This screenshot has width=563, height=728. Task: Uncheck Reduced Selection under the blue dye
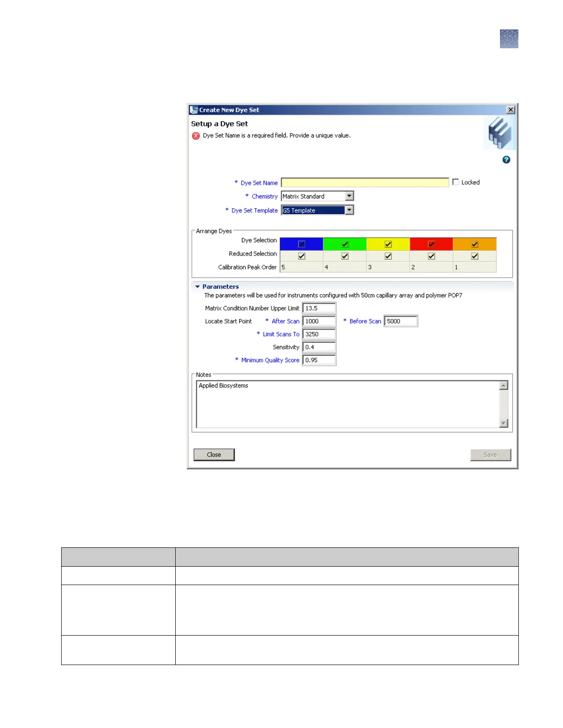(x=302, y=256)
